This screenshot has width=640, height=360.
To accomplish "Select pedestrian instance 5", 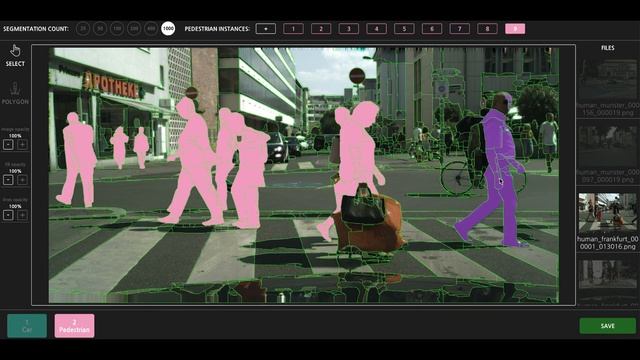I will pyautogui.click(x=404, y=29).
